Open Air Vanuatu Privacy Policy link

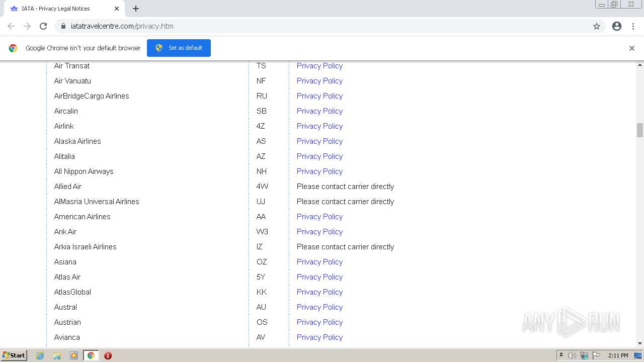[319, 81]
